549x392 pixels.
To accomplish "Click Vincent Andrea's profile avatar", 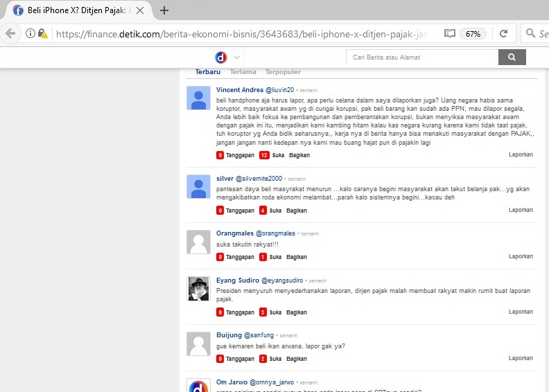I will coord(199,98).
